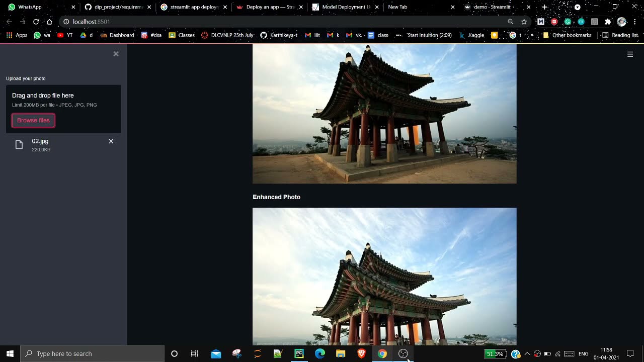Open the iiit Gmail bookmark
This screenshot has width=644, height=362.
(312, 35)
